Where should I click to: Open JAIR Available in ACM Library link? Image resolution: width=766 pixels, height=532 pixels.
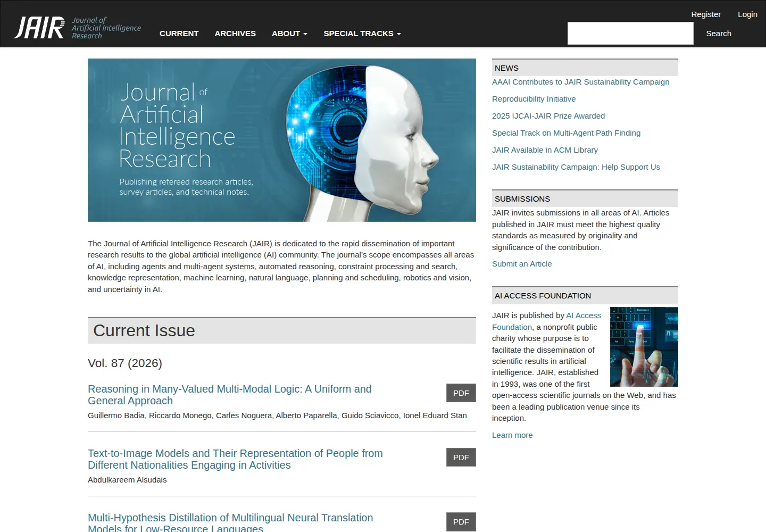coord(545,150)
